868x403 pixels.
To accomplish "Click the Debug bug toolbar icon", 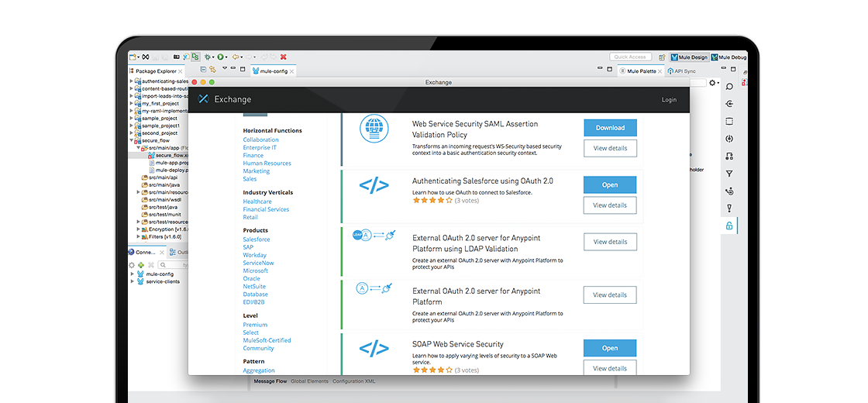I will coord(207,57).
